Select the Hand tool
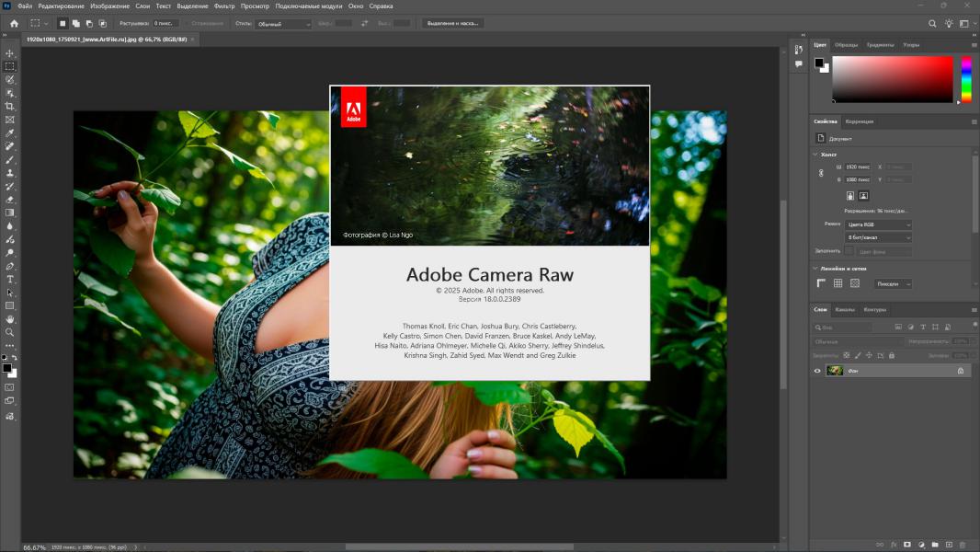Screen dimensions: 980x552 coord(10,319)
